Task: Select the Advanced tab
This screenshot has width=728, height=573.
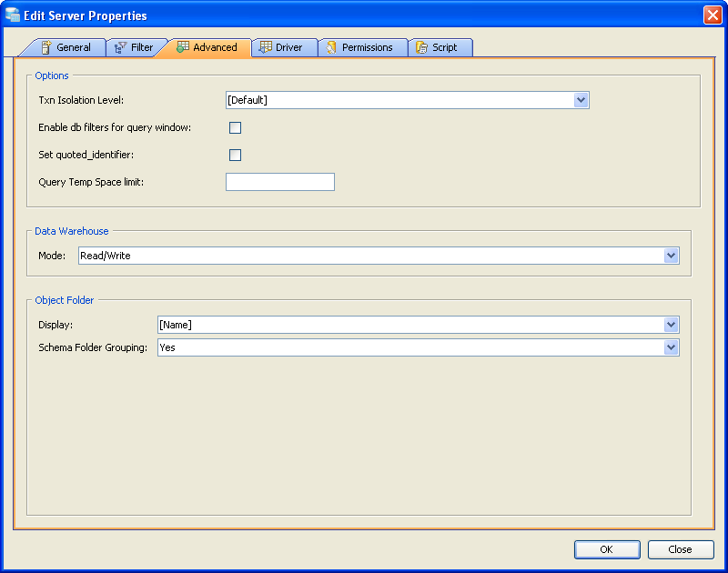Action: (207, 47)
